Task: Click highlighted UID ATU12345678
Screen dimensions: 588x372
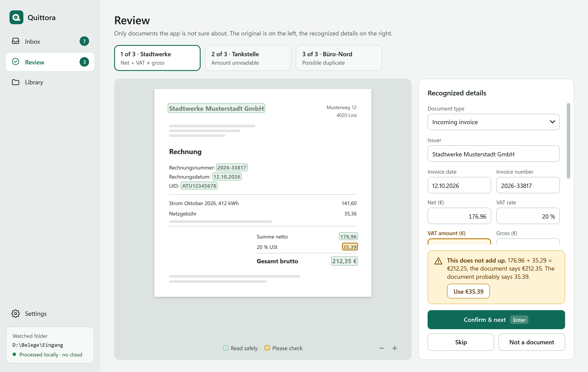Action: click(199, 186)
